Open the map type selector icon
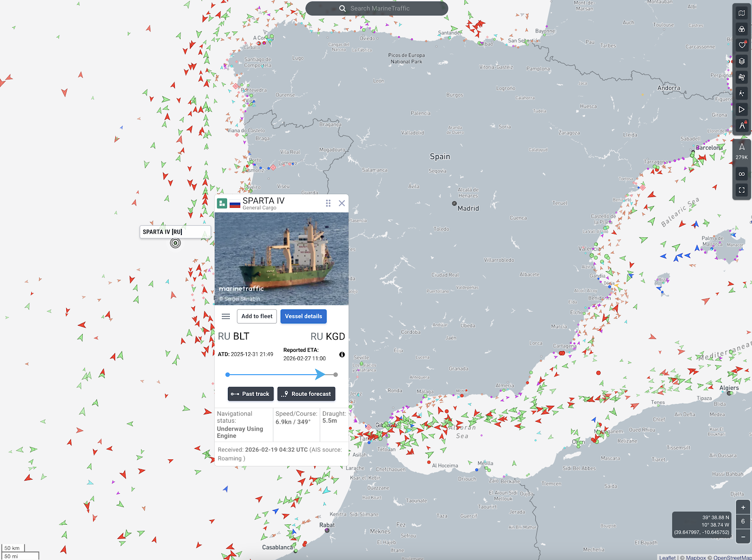 (x=742, y=13)
